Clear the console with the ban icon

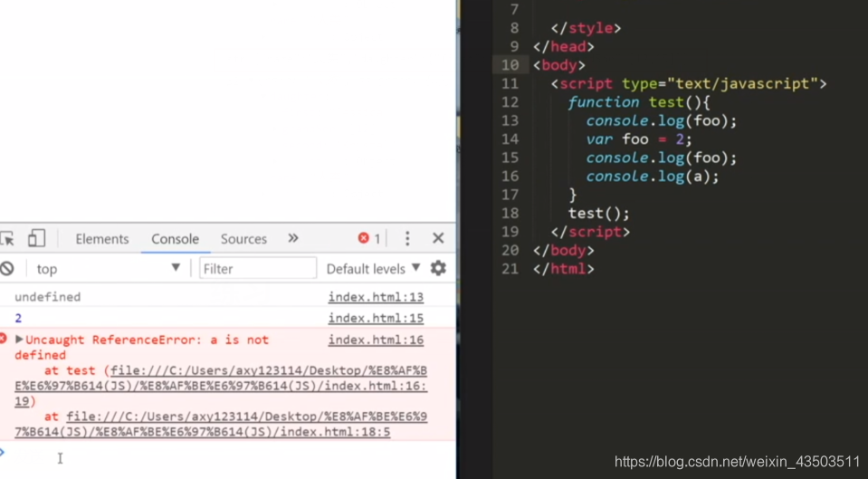coord(6,269)
